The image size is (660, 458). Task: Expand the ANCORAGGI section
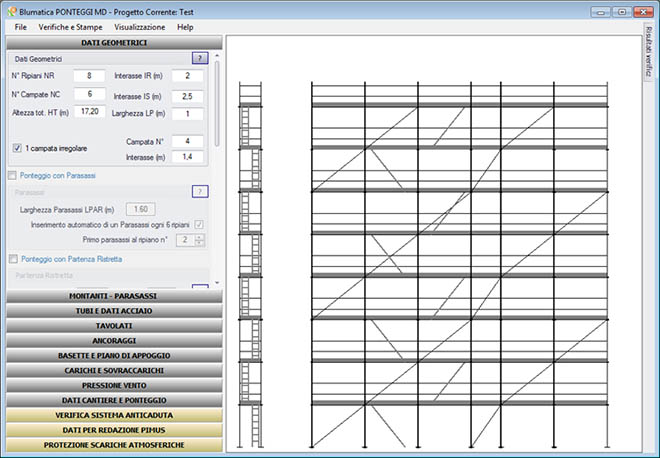(111, 340)
